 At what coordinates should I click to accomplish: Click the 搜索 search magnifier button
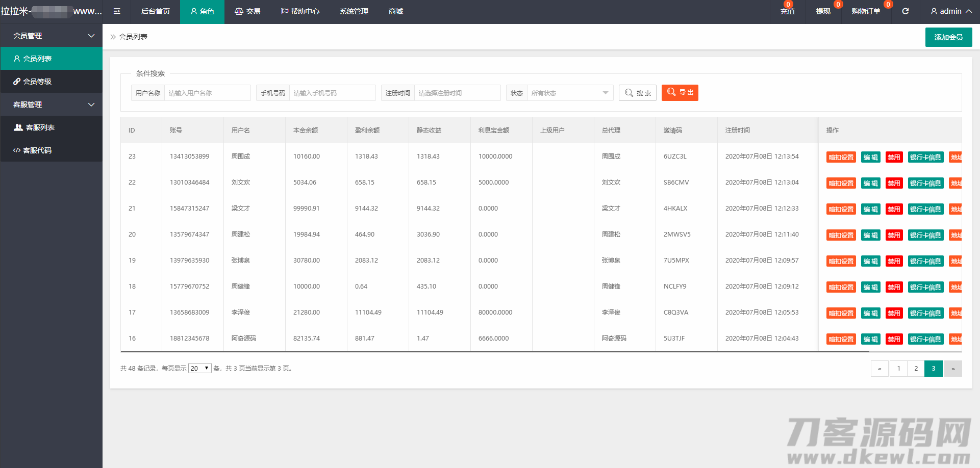(637, 93)
